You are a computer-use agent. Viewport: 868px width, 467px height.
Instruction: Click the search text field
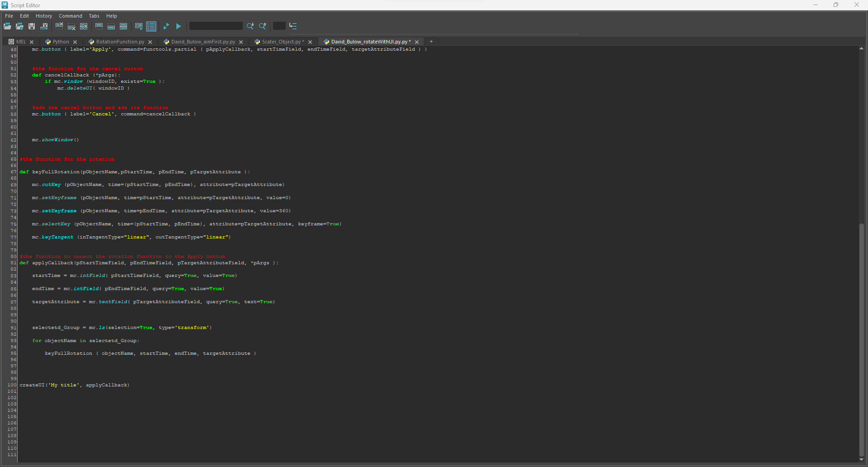tap(216, 26)
